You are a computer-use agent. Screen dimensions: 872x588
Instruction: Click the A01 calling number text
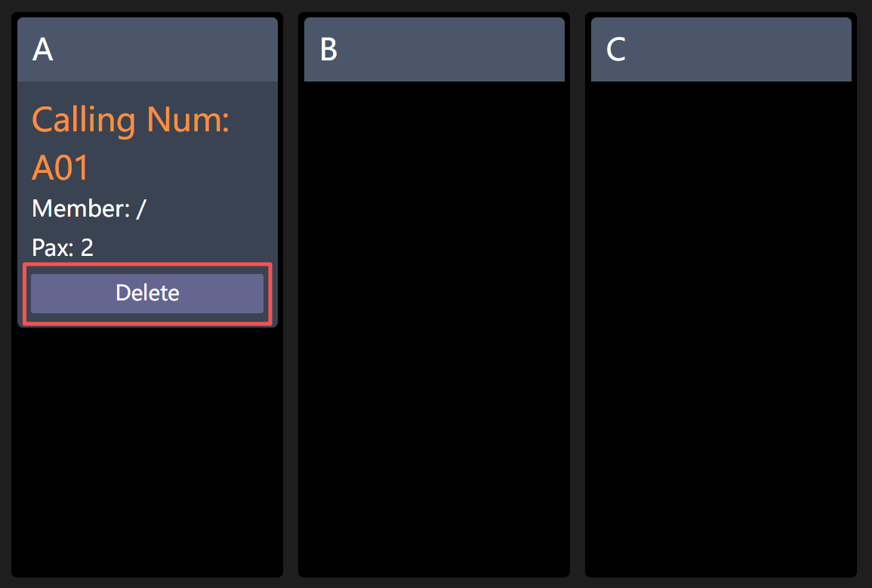(x=60, y=168)
